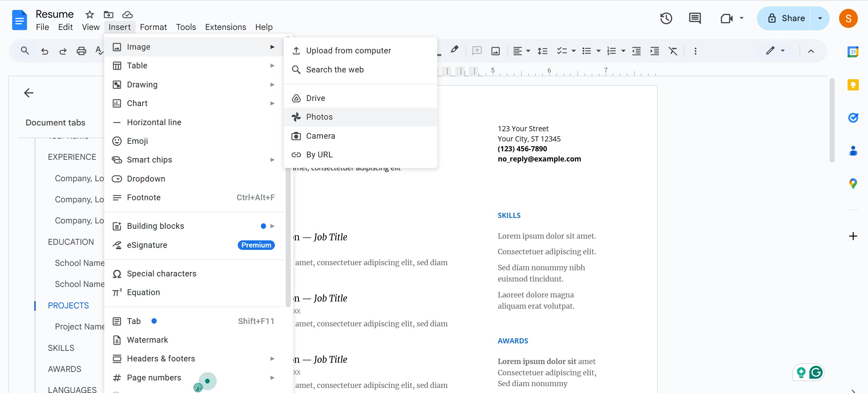868x393 pixels.
Task: Select the bulleted list icon in toolbar
Action: (x=586, y=51)
